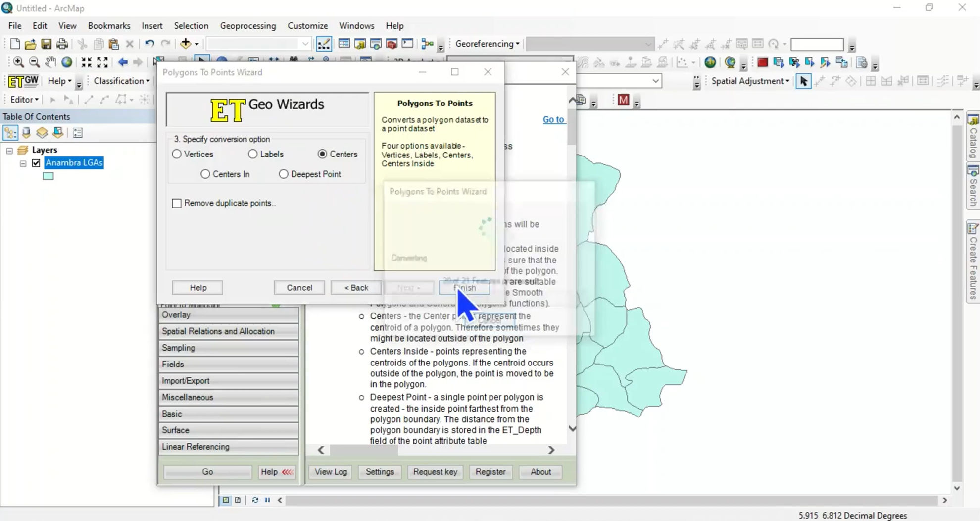
Task: Choose the Labels conversion option
Action: pos(253,154)
